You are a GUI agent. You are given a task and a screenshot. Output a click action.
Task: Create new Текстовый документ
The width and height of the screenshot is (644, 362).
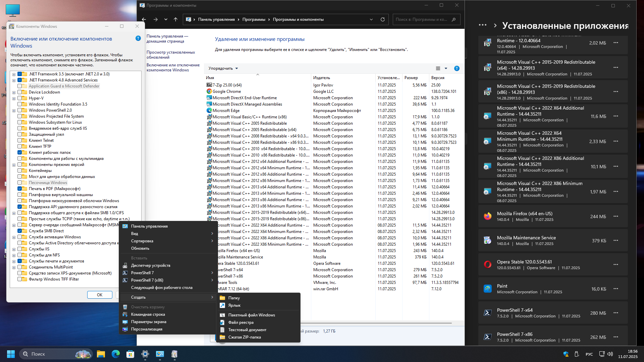[x=259, y=330]
